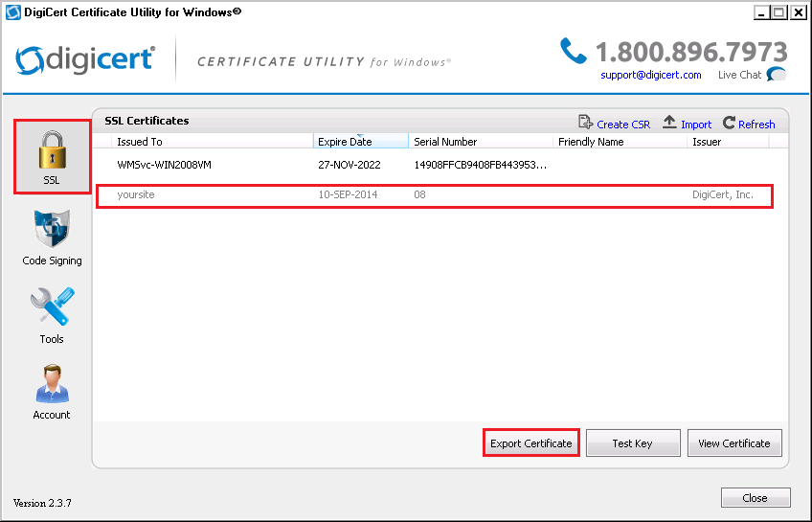Sort by Expire Date column header

coord(345,142)
